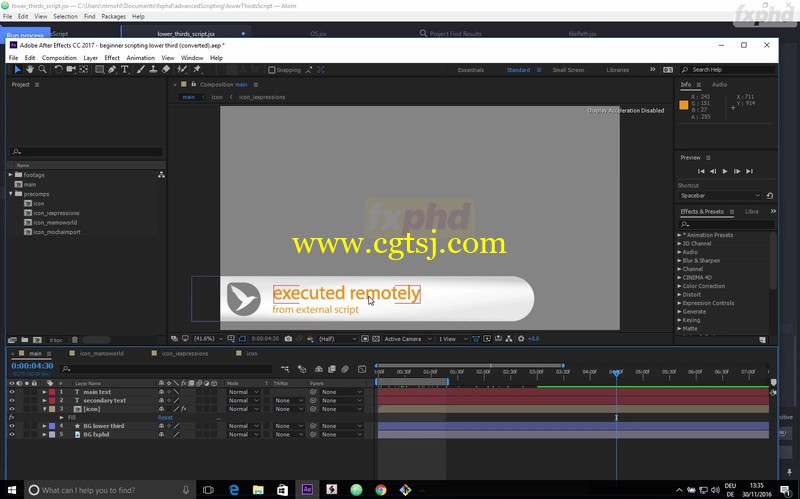The width and height of the screenshot is (800, 499).
Task: Hide the BG fxphd layer
Action: click(12, 435)
